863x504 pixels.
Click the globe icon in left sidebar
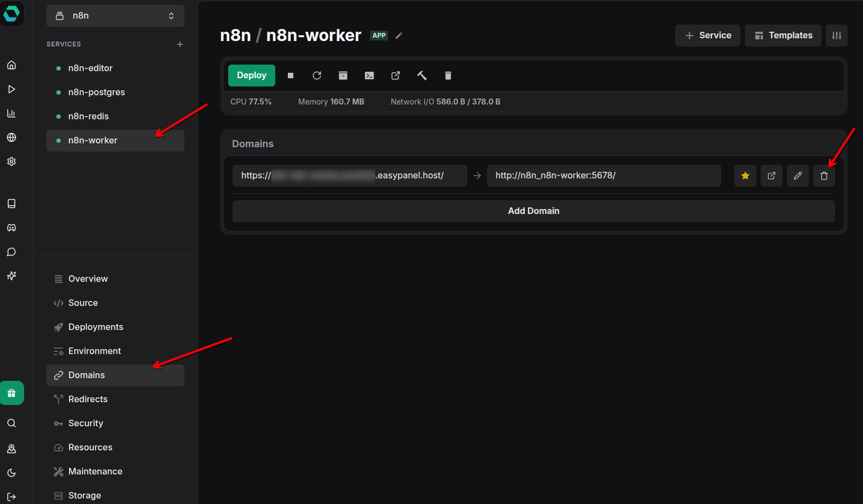coord(11,137)
